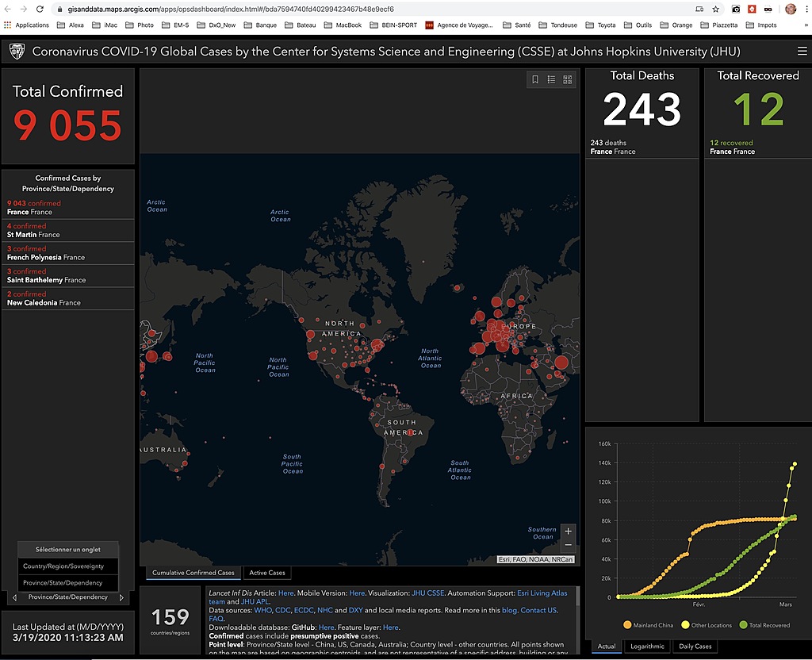Open the Banque bookmarks folder

260,25
